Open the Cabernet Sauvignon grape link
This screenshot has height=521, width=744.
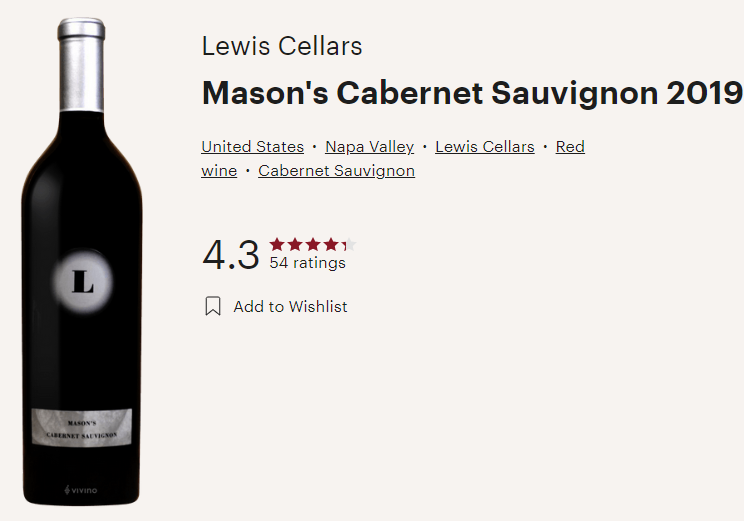click(x=336, y=171)
